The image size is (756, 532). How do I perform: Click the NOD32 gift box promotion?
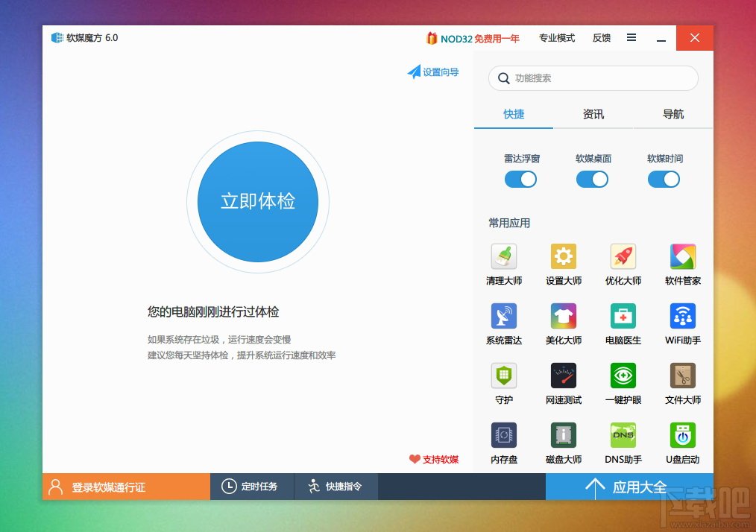click(473, 38)
